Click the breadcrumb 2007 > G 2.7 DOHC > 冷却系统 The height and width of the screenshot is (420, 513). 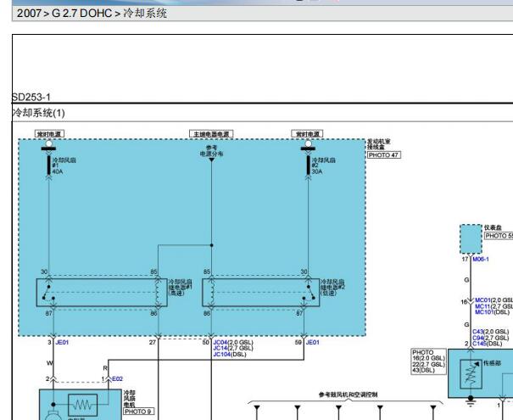coord(92,14)
